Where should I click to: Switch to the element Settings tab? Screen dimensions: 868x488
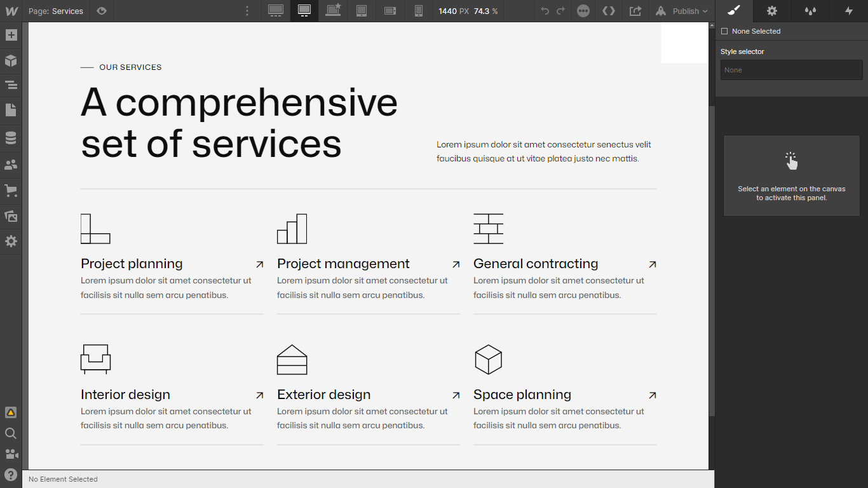pos(771,11)
